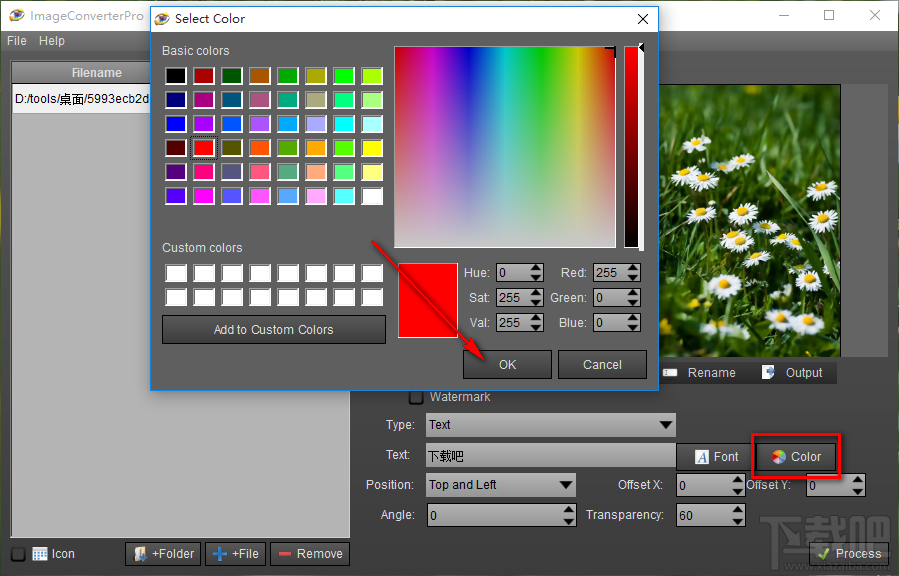Toggle the Icon view checkbox
Screen dimensions: 899x576
pyautogui.click(x=18, y=554)
